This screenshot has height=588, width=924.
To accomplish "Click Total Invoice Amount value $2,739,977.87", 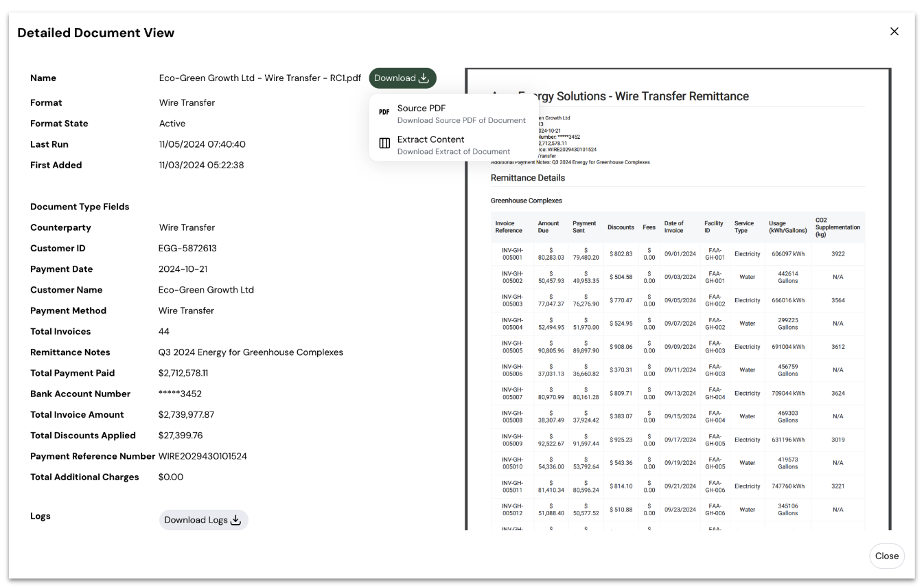I will [186, 415].
